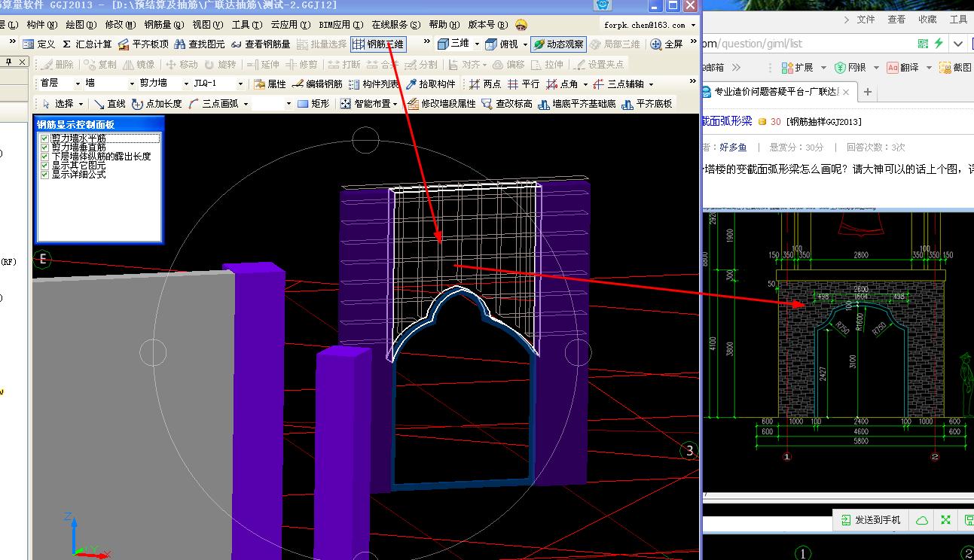The height and width of the screenshot is (560, 974).
Task: Toggle 显示其它图元 checkbox
Action: (45, 165)
